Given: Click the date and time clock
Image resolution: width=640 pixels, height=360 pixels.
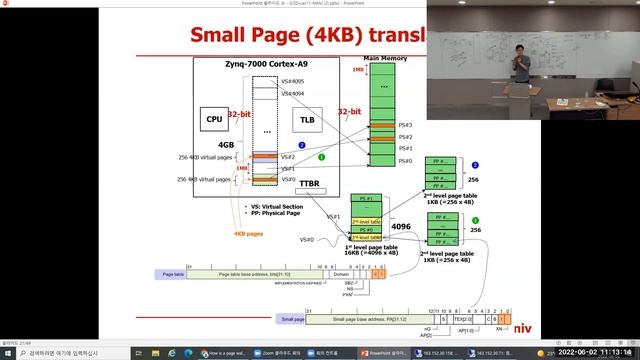Looking at the screenshot, I should click(595, 352).
